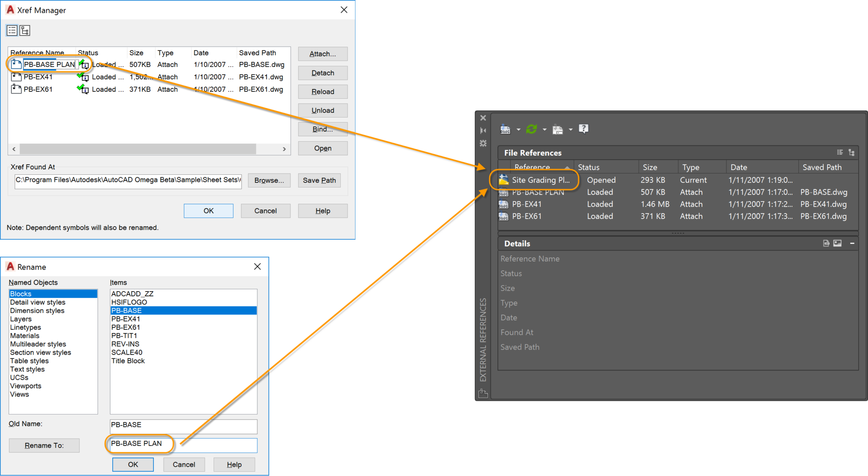The image size is (868, 476).
Task: Toggle details list display icon in Details header
Action: 826,243
